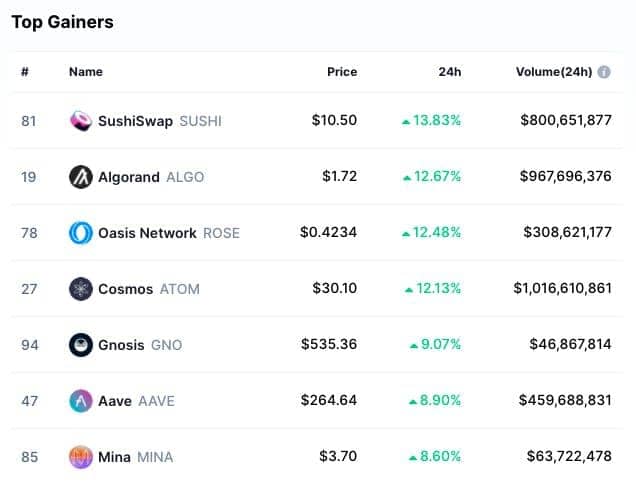The width and height of the screenshot is (636, 484).
Task: Open the Algorand coin page link
Action: pyautogui.click(x=129, y=177)
